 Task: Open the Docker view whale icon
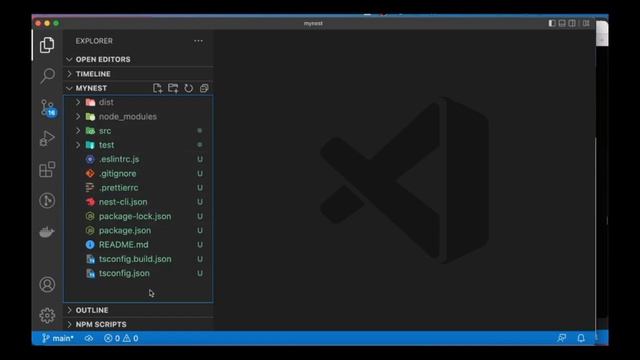pyautogui.click(x=47, y=232)
